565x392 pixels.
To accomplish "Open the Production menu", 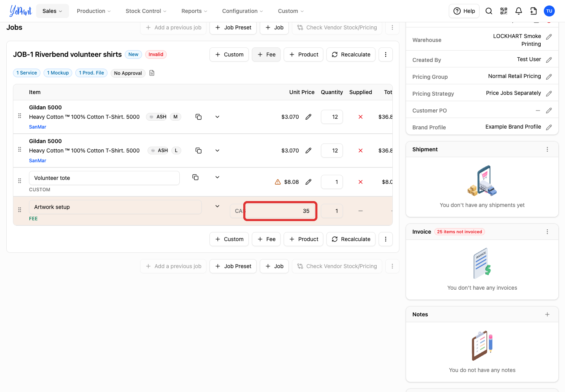I will tap(94, 11).
